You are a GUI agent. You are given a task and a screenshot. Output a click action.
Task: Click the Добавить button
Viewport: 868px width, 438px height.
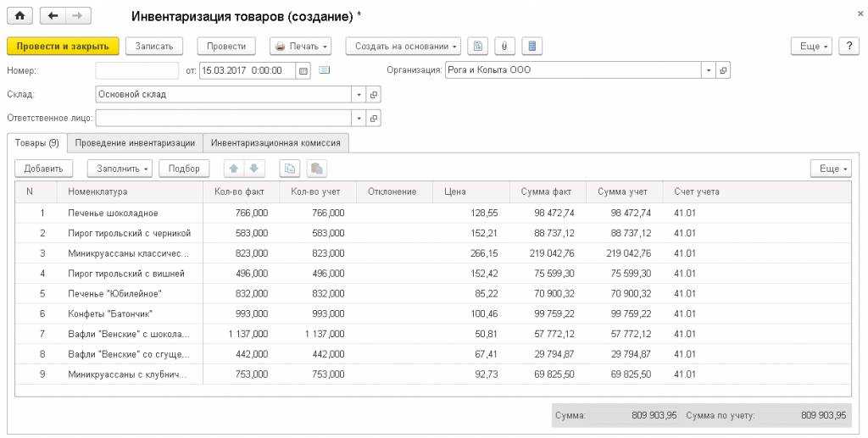coord(44,169)
